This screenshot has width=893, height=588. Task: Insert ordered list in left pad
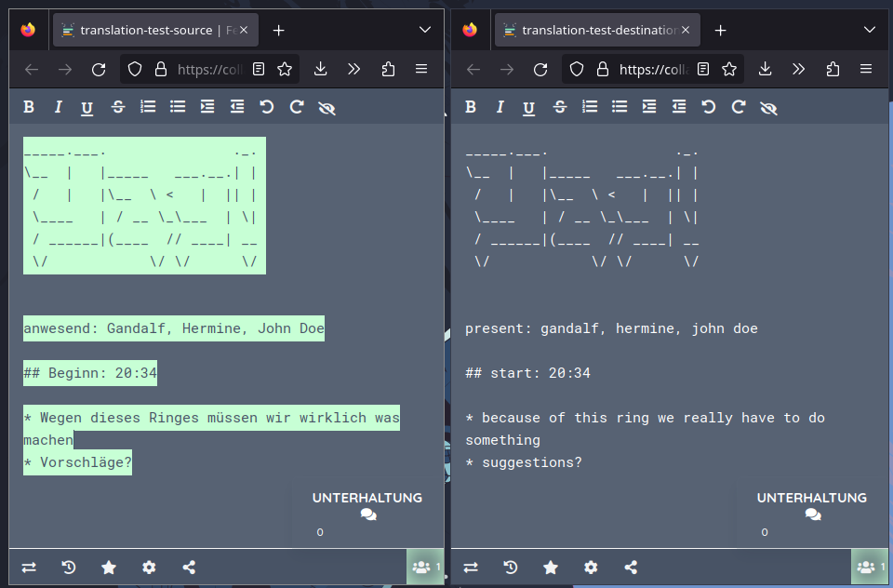point(148,107)
